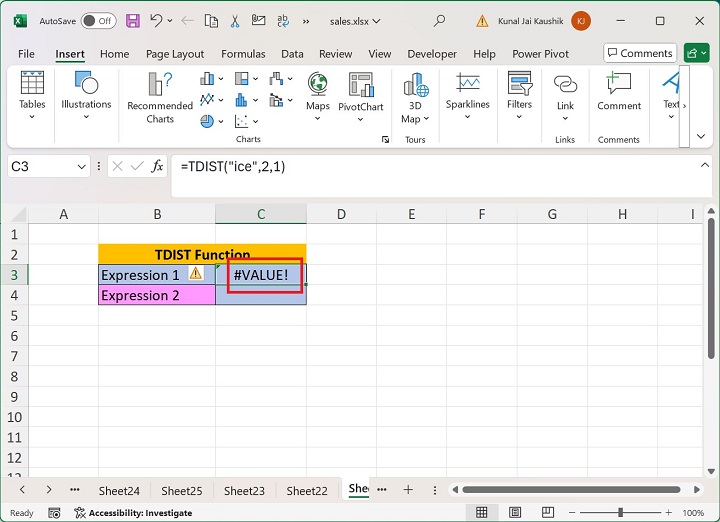Open the File menu tab
This screenshot has height=522, width=720.
click(x=26, y=54)
